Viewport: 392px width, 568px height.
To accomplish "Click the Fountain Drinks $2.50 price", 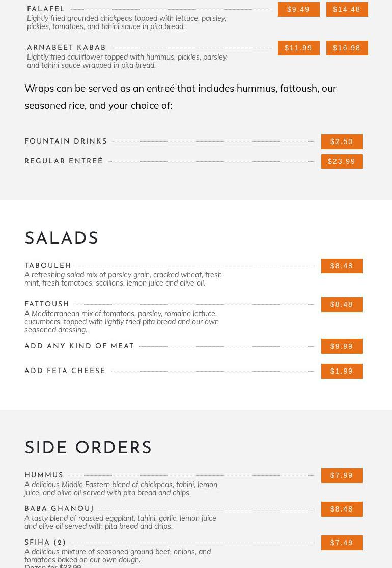I will pyautogui.click(x=342, y=141).
